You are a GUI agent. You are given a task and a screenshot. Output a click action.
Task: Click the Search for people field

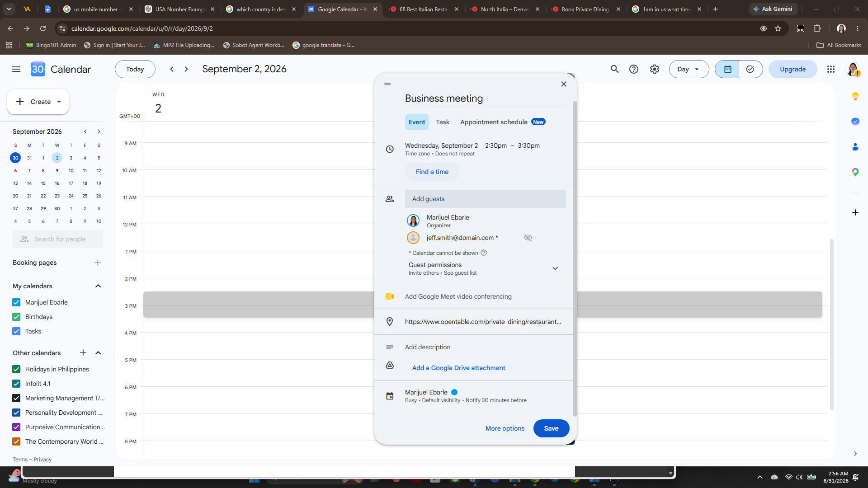point(58,239)
